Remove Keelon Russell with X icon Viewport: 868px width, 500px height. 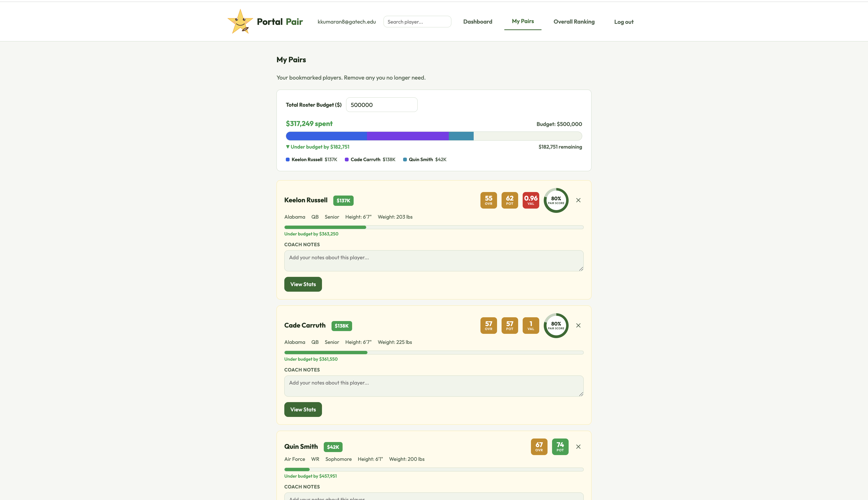tap(578, 200)
